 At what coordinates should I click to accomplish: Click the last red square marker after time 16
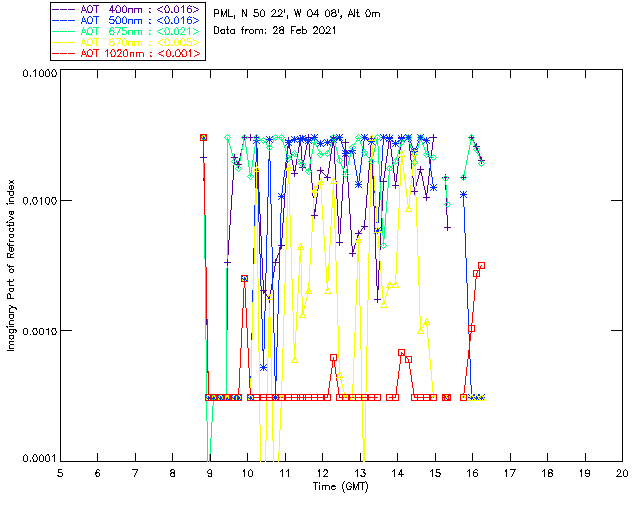click(481, 266)
